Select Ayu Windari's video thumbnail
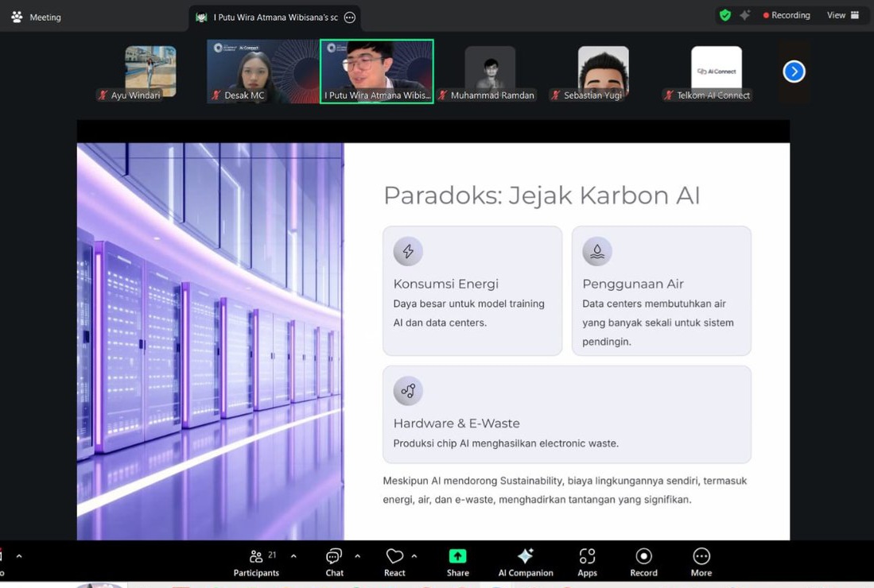This screenshot has height=588, width=874. coord(150,72)
